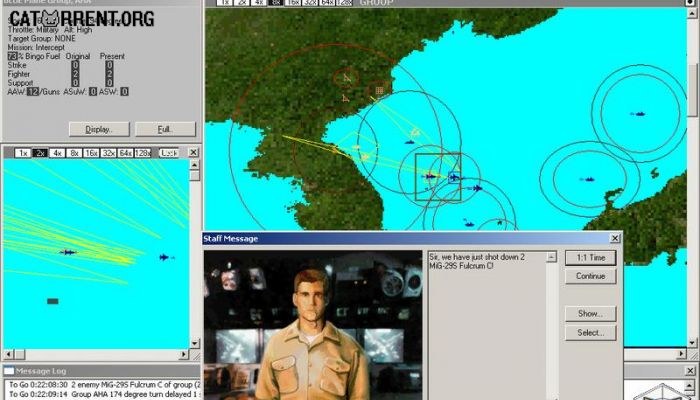This screenshot has width=700, height=400.
Task: Click unit window vertical scrollbar up arrow
Action: point(194,165)
